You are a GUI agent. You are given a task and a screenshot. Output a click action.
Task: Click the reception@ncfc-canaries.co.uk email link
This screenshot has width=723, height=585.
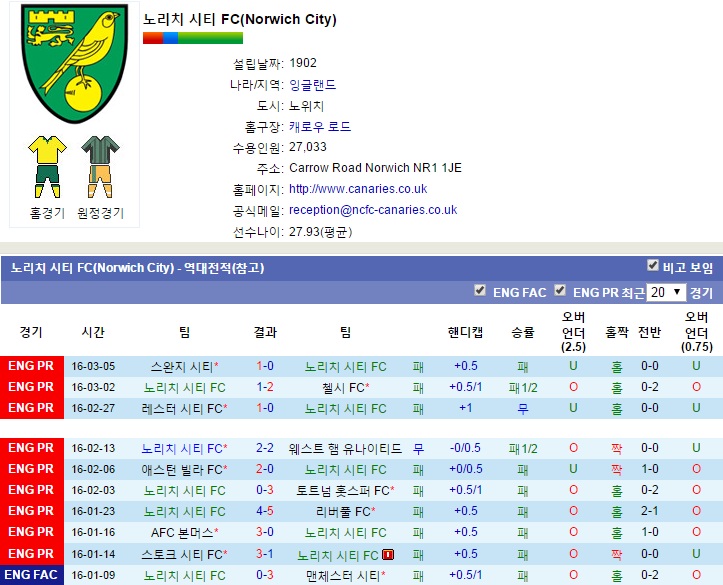[x=372, y=210]
